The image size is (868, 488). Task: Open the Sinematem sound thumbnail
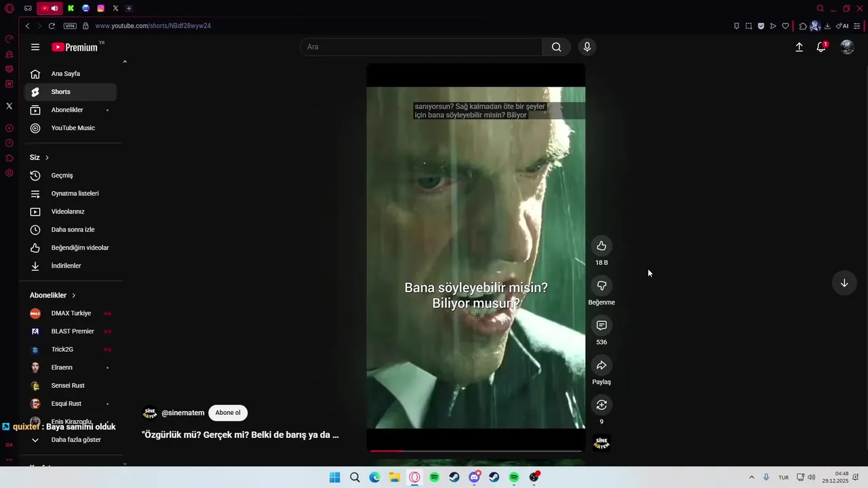601,443
